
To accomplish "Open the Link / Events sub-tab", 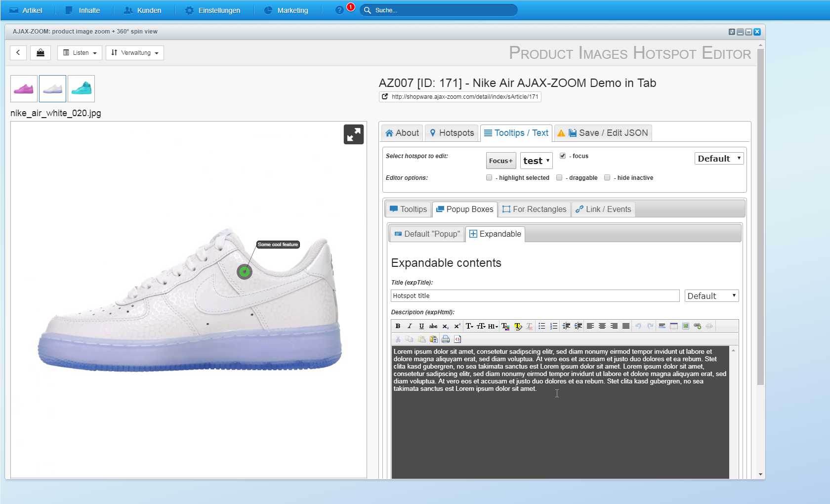I will 603,209.
